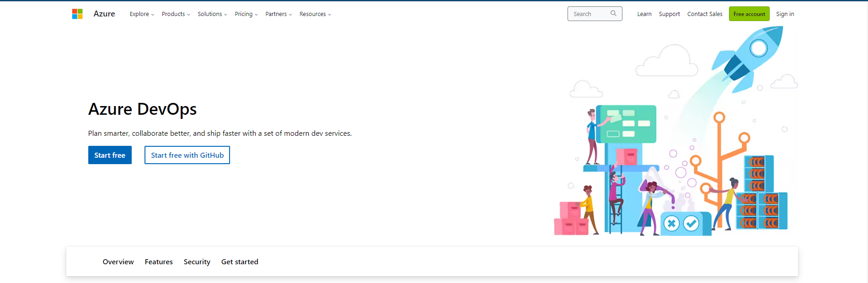Expand the Products dropdown menu
The width and height of the screenshot is (868, 283).
point(176,14)
